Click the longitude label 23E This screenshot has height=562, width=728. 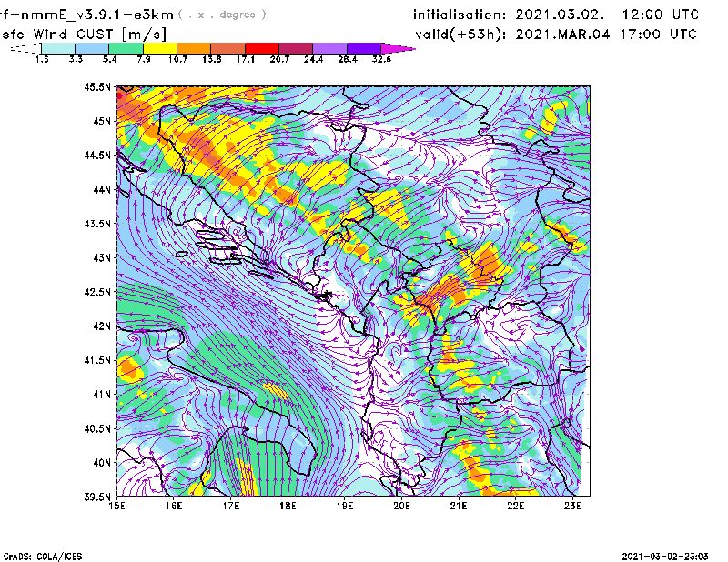click(x=572, y=506)
